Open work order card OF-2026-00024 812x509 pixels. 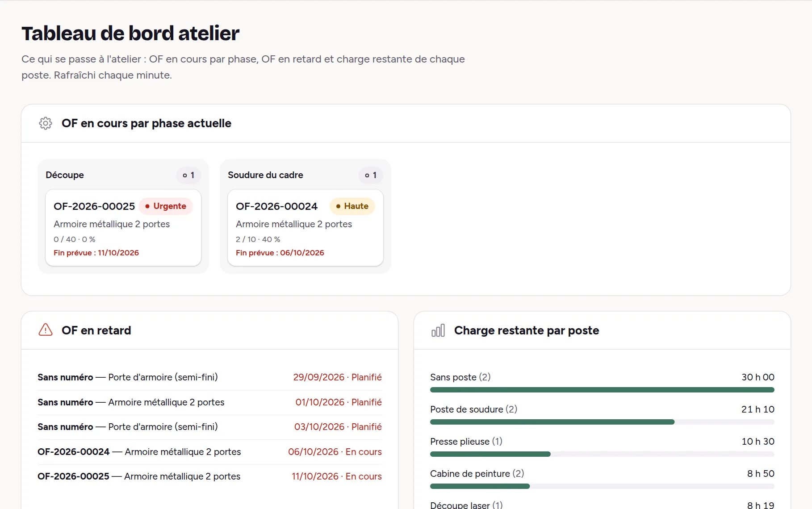306,228
